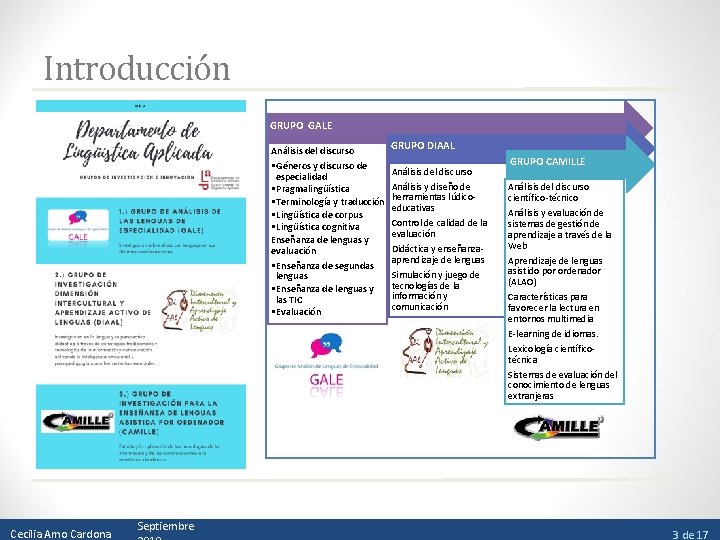Click 'Didáctica y enseñanza-aprendizaje de lenguas'
This screenshot has height=540, width=720.
[x=438, y=254]
